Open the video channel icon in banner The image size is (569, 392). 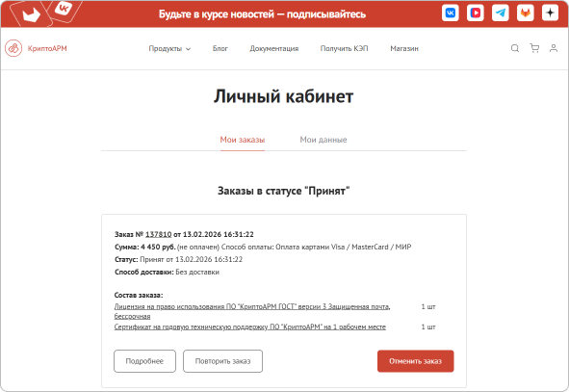[x=476, y=13]
